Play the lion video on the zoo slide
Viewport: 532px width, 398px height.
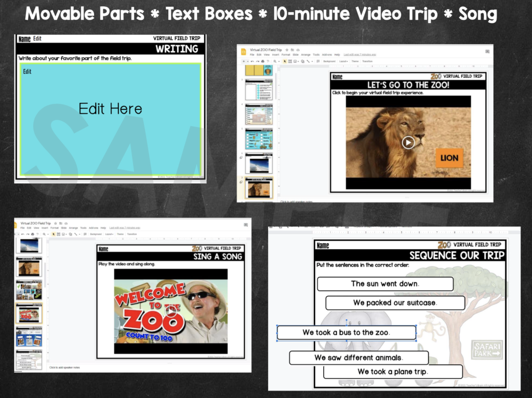408,142
